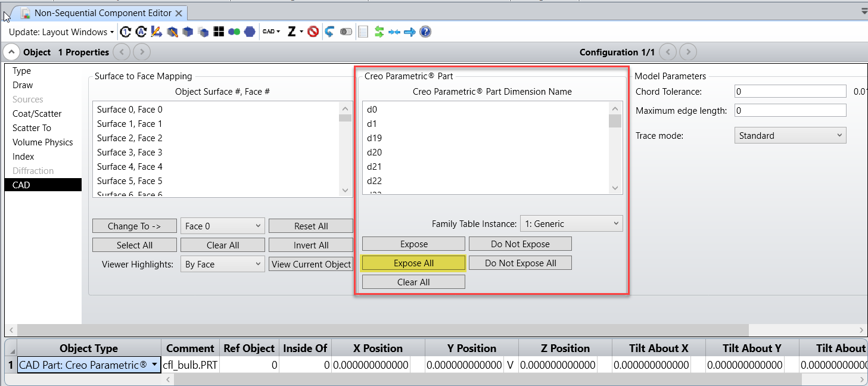This screenshot has width=868, height=386.
Task: Click the Expose All button
Action: pyautogui.click(x=413, y=263)
